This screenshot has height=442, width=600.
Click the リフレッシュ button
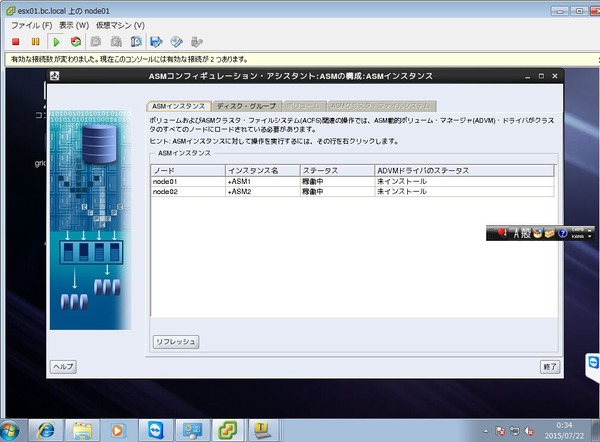(x=176, y=342)
